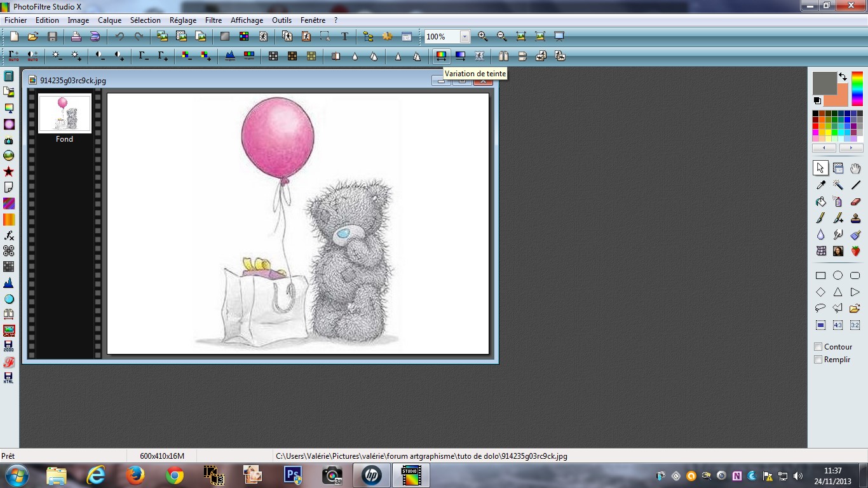Click the 100% zoom input field
Screen dimensions: 868x488
click(x=442, y=37)
